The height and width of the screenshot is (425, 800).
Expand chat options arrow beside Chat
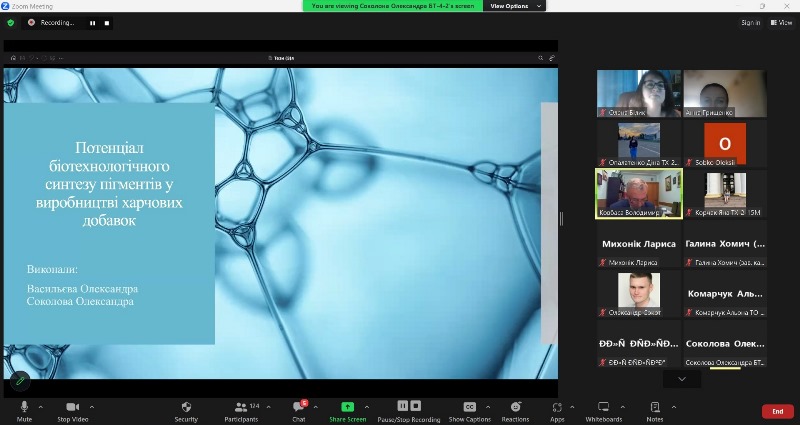coord(315,407)
